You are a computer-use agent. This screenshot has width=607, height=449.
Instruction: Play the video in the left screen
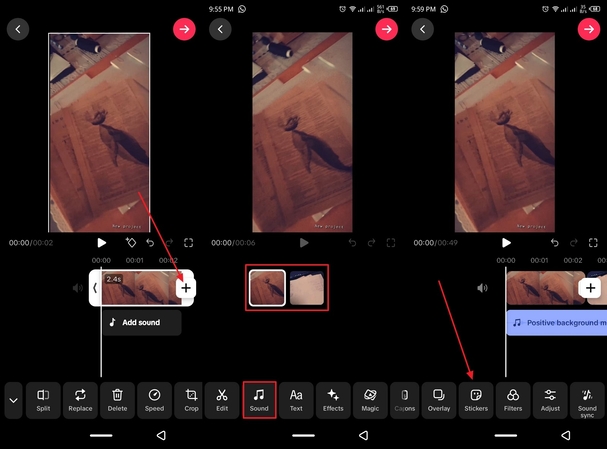[x=101, y=243]
